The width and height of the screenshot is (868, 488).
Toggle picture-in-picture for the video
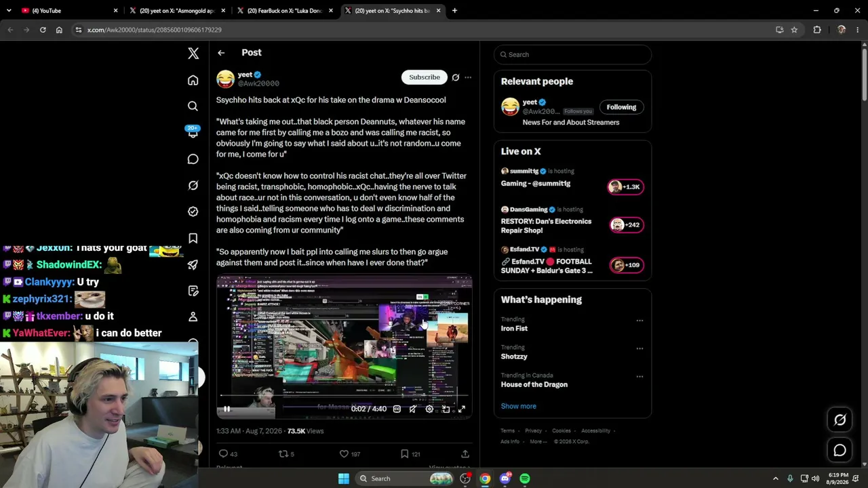[446, 409]
